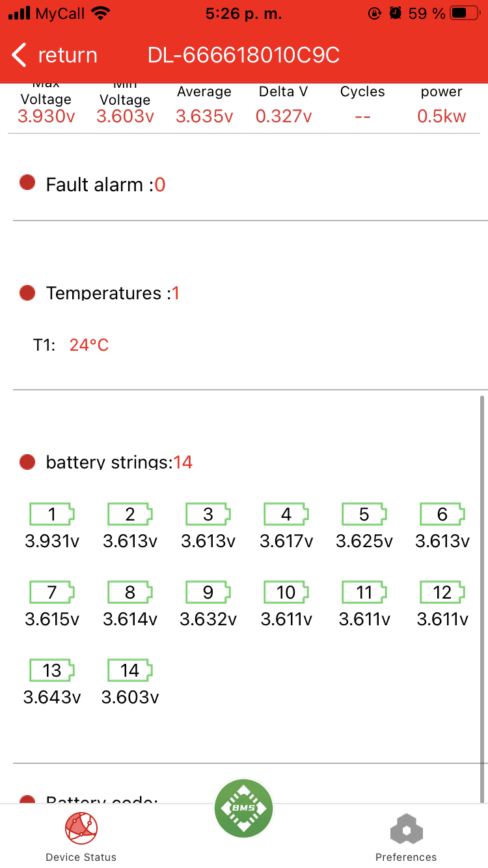
Task: Tap battery cell 12 icon
Action: tap(442, 593)
